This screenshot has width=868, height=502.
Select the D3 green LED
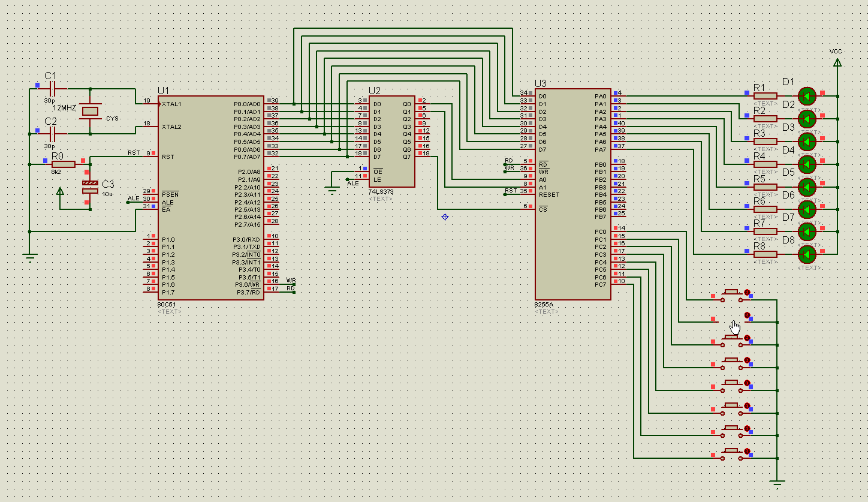[807, 141]
